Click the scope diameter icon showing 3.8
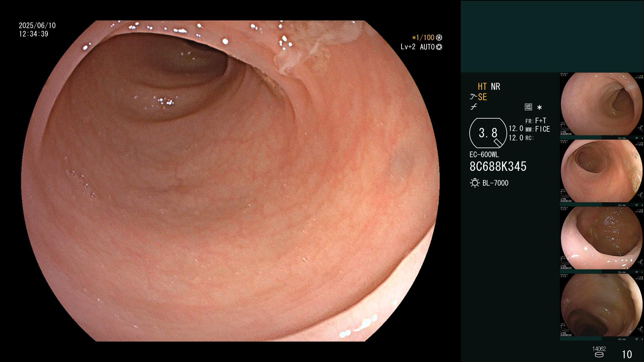The image size is (644, 362). click(488, 133)
